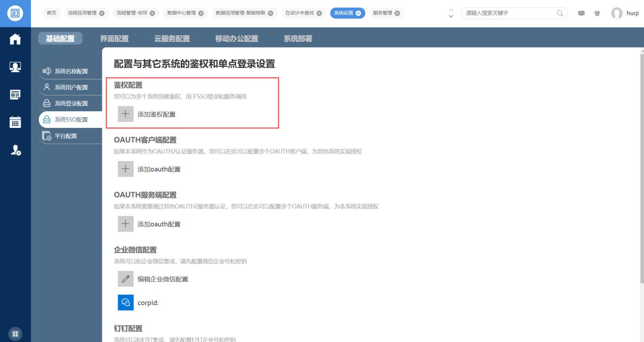Click the pencil icon for 编辑企业微信配置
Screen dimensions: 644x342
126,279
